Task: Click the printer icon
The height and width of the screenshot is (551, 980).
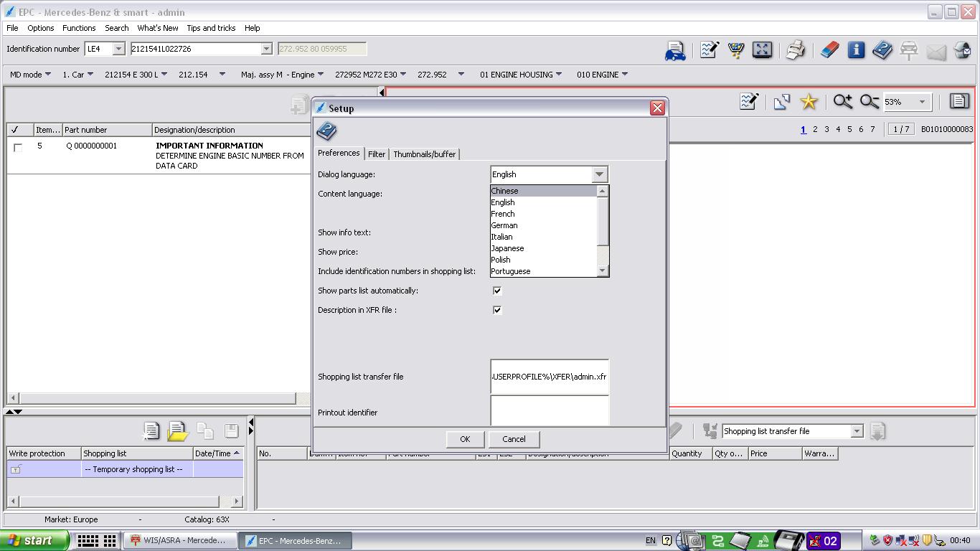Action: click(x=795, y=50)
